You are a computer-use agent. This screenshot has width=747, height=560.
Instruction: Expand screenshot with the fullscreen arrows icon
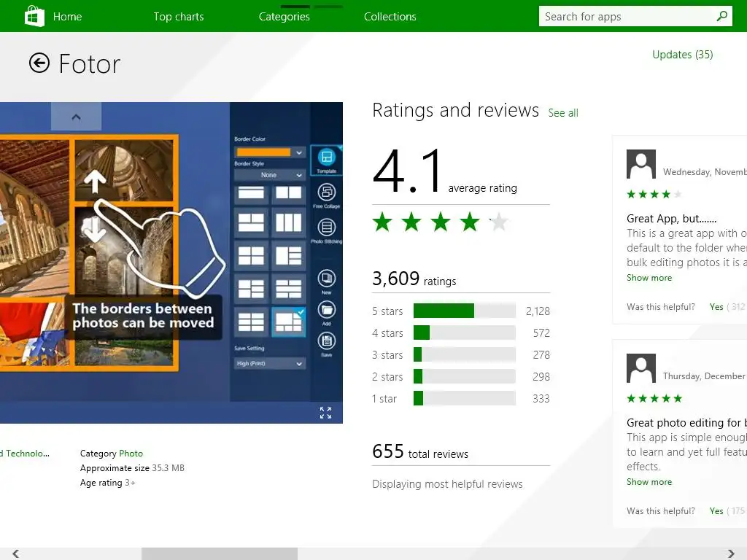pyautogui.click(x=325, y=413)
